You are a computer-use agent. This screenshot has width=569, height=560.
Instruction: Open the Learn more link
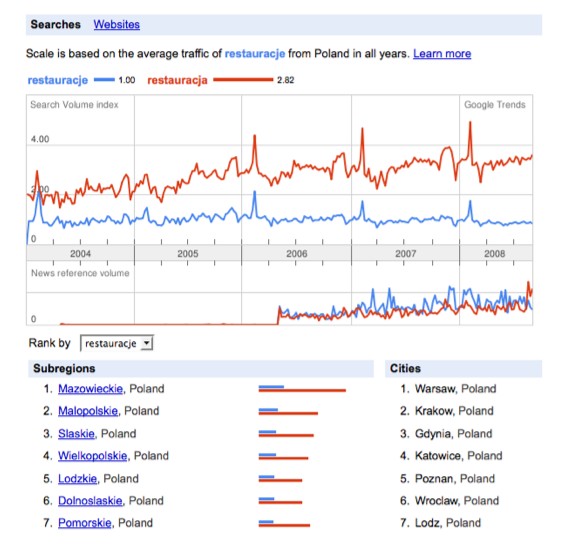442,54
